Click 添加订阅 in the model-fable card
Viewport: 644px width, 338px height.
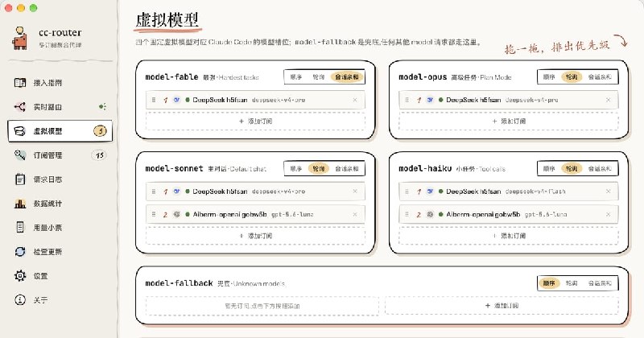coord(255,122)
